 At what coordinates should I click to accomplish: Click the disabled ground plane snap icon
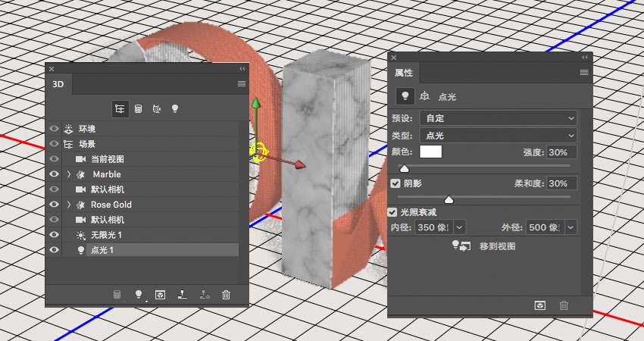point(205,295)
